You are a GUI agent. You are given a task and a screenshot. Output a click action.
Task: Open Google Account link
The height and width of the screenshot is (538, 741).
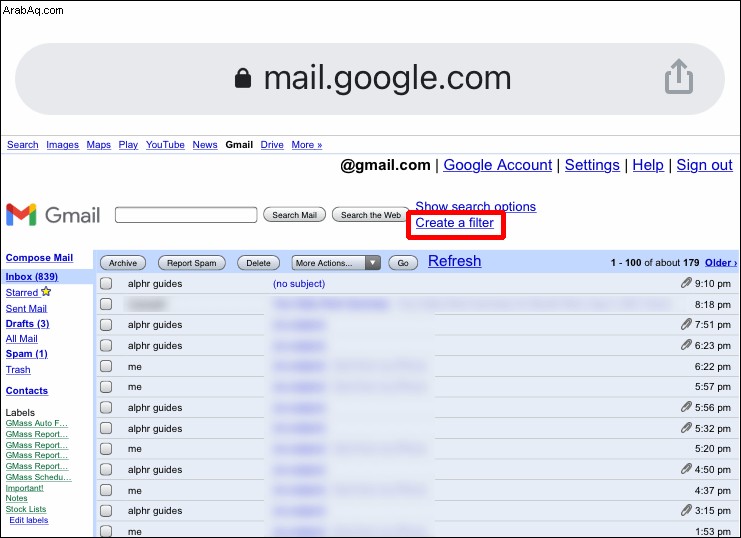498,165
